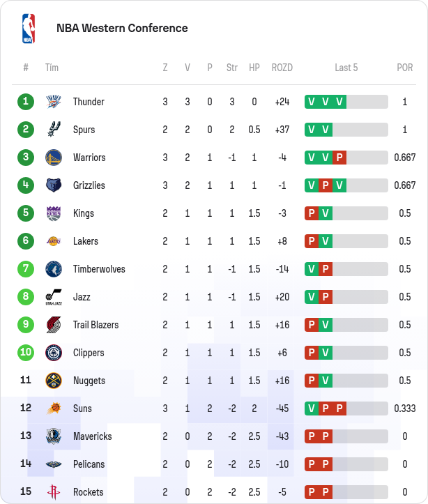Open the Mavericks team name link
The width and height of the screenshot is (428, 504).
tap(93, 436)
